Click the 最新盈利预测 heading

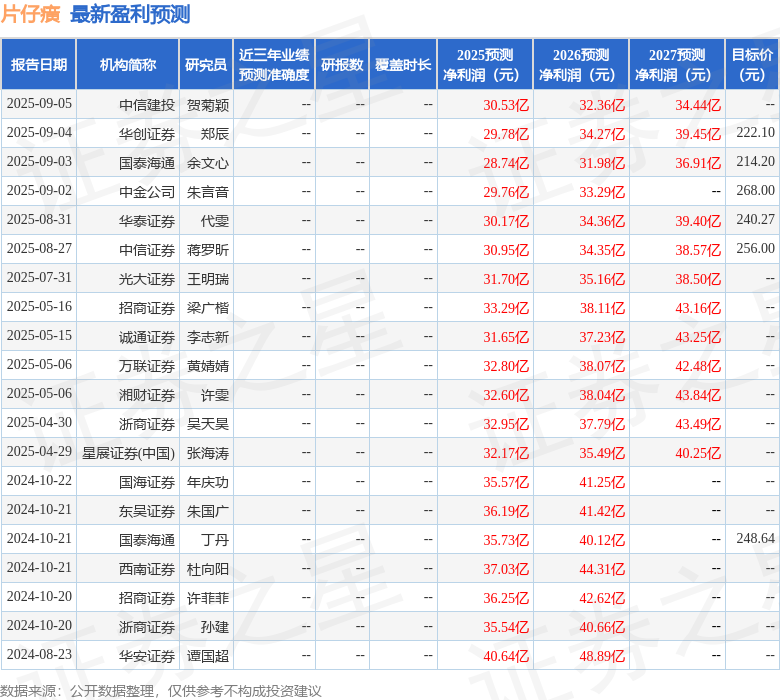pyautogui.click(x=130, y=14)
